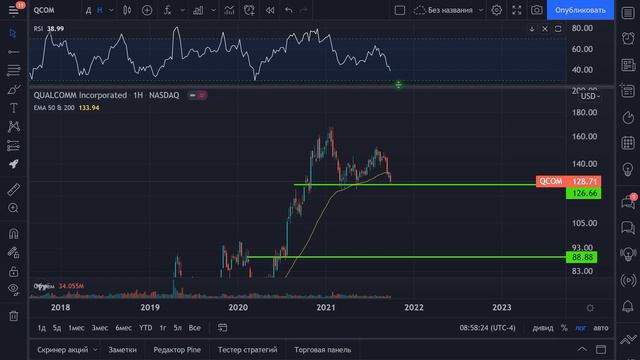Image resolution: width=640 pixels, height=360 pixels.
Task: Toggle дивид dividend adjustment
Action: click(x=543, y=328)
